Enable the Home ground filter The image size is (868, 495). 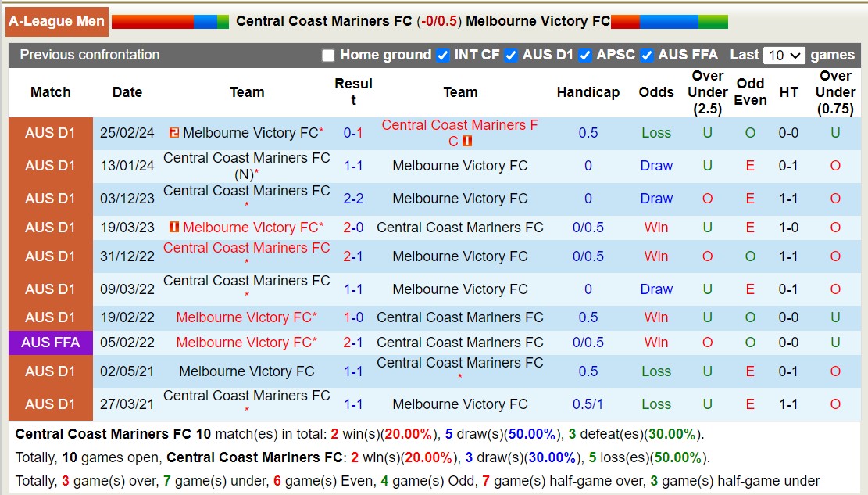[328, 56]
